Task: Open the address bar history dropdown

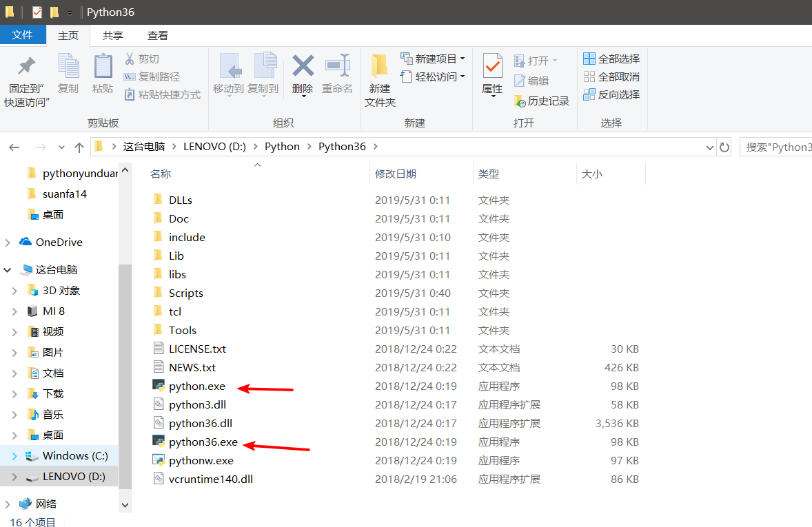Action: [x=710, y=147]
